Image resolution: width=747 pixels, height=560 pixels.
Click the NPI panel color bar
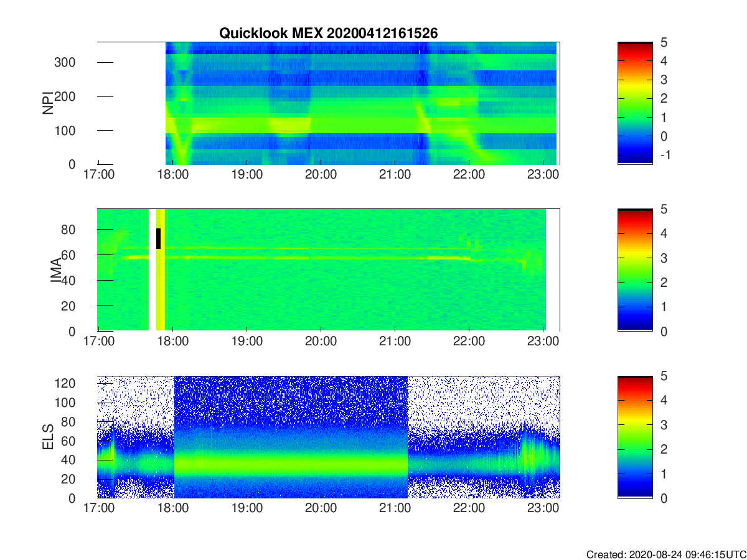point(635,103)
